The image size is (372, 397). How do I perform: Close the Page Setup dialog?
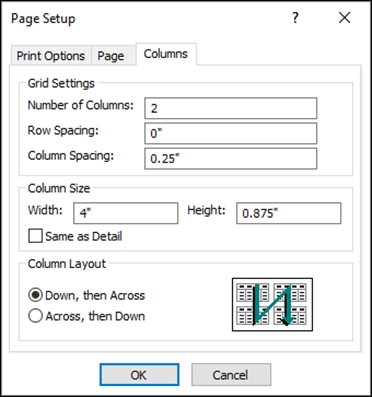344,18
